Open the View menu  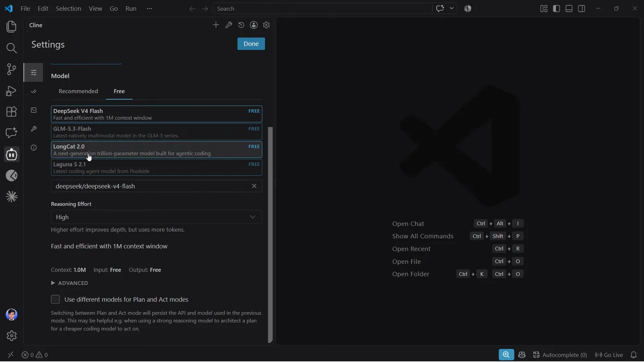(95, 8)
